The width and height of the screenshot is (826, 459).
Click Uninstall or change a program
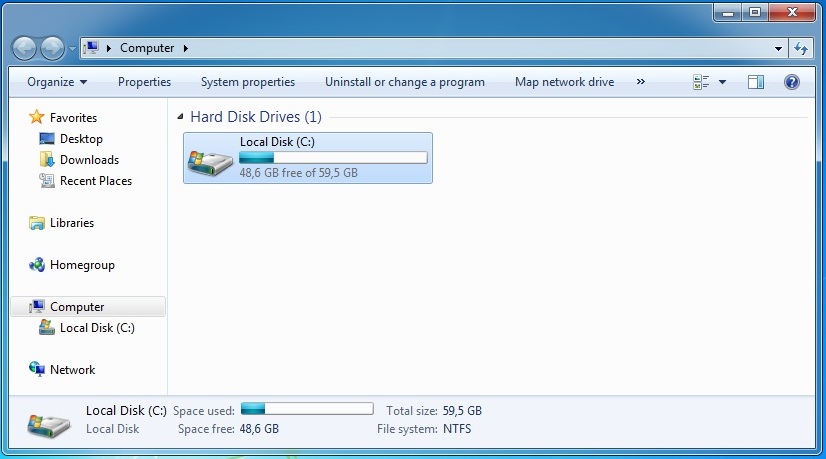[x=405, y=82]
